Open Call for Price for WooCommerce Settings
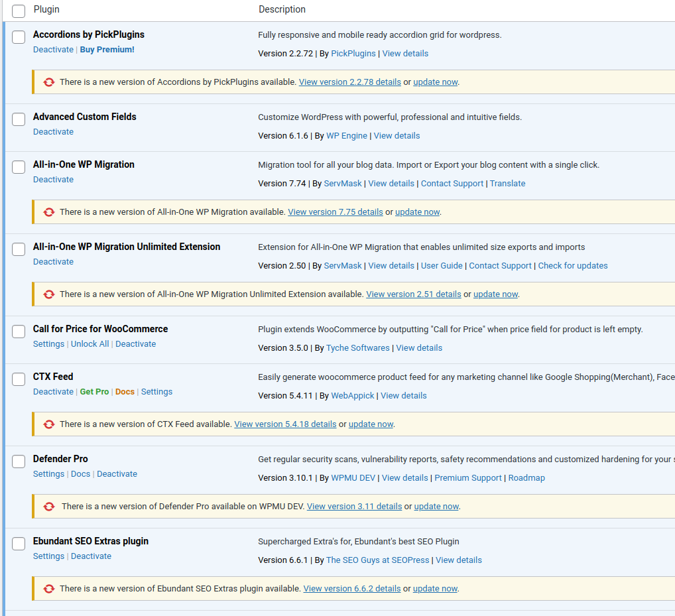The width and height of the screenshot is (675, 616). [x=48, y=344]
